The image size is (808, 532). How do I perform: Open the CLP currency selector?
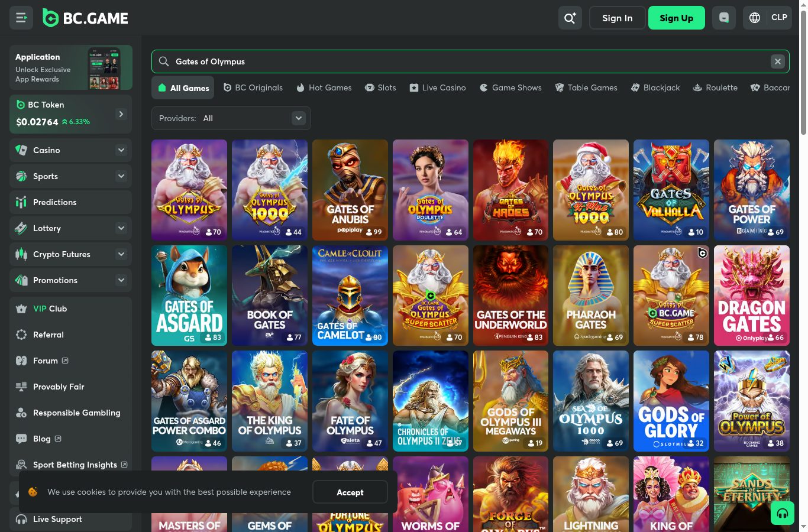pos(779,18)
